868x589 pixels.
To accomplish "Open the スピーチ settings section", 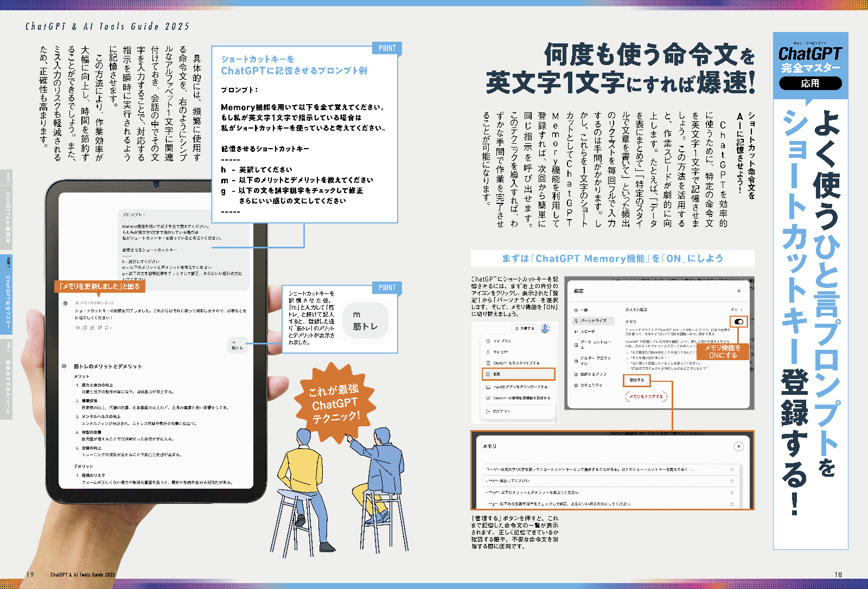I will (585, 331).
